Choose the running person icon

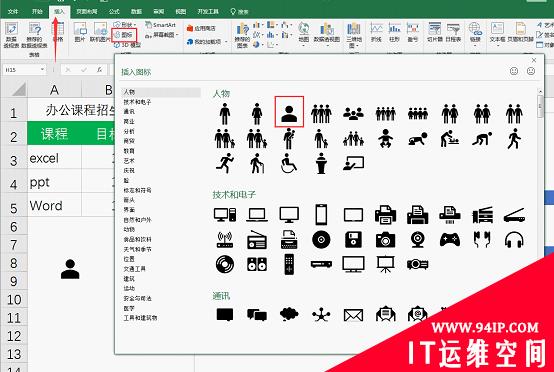click(225, 163)
